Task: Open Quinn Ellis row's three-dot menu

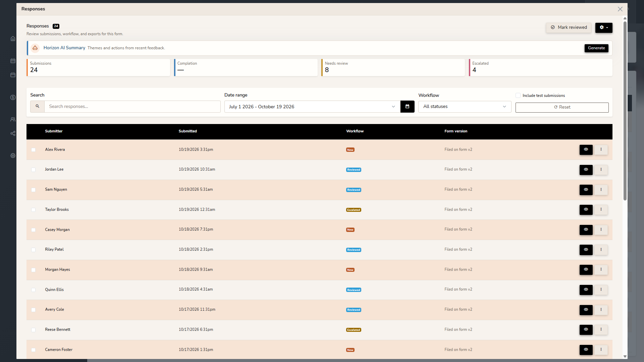Action: (601, 290)
